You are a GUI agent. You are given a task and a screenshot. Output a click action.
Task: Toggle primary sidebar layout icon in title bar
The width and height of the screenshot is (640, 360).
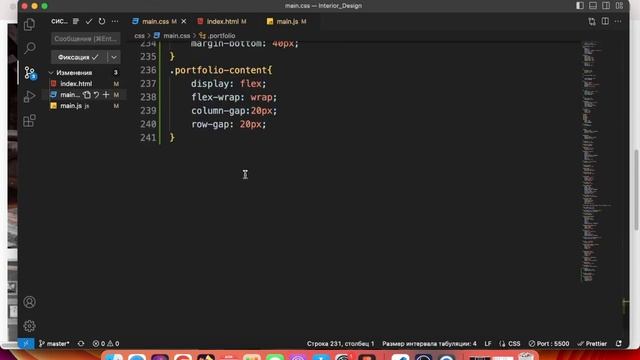point(580,6)
